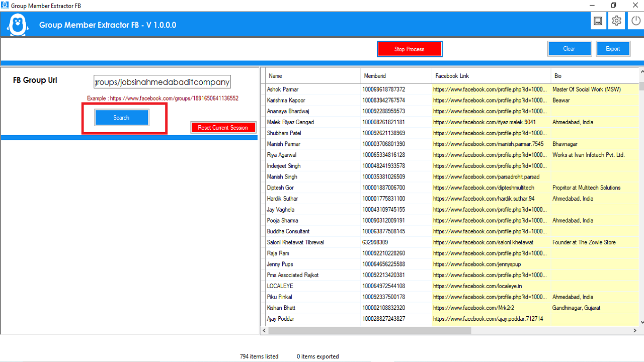Clear the extracted member list

click(570, 48)
